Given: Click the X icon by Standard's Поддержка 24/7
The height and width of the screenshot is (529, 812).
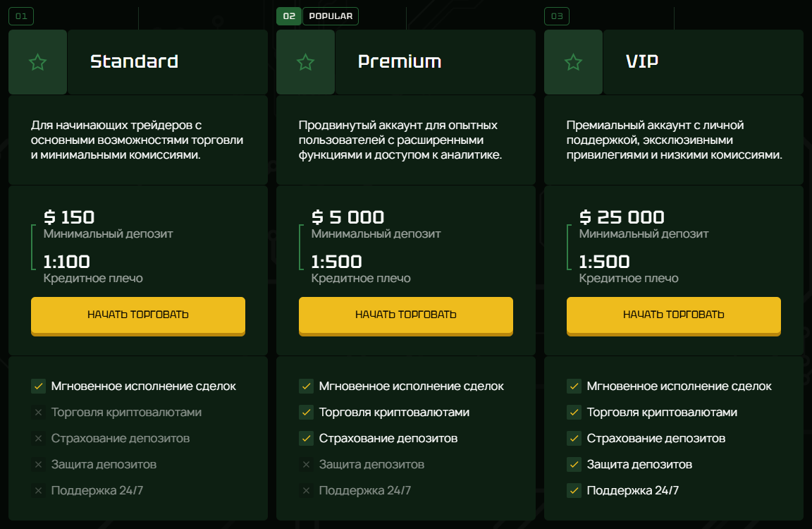Looking at the screenshot, I should pyautogui.click(x=38, y=490).
